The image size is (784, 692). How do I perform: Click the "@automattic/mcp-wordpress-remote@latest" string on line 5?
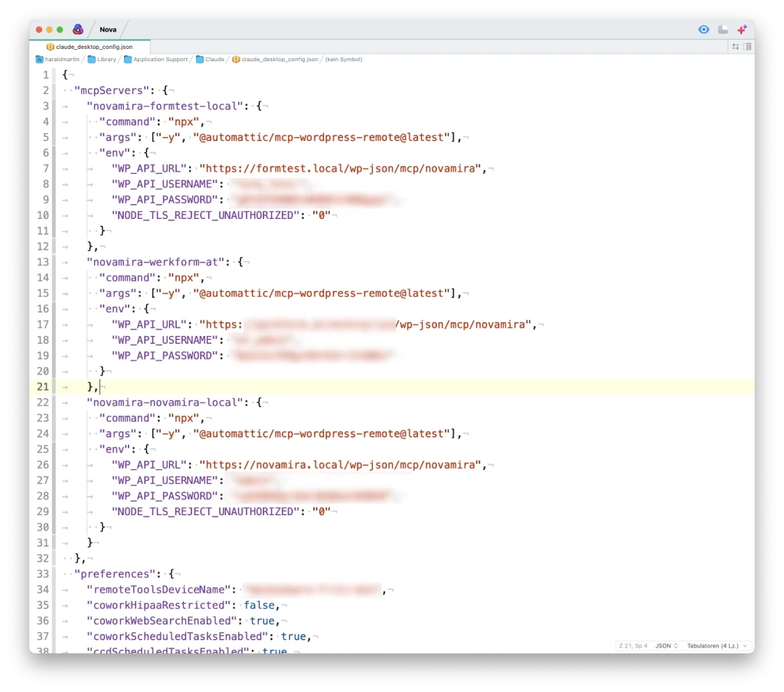322,138
